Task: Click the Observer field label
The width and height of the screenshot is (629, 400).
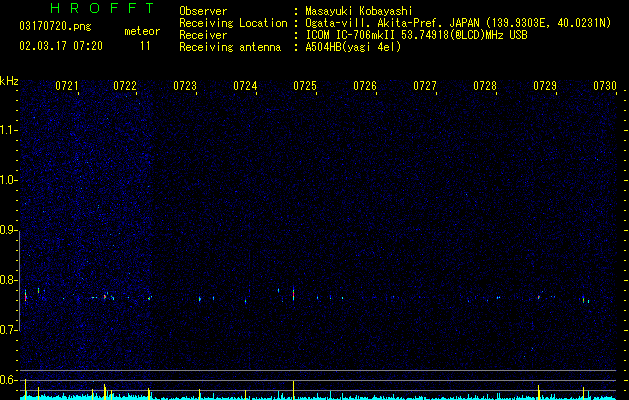Action: coord(203,11)
